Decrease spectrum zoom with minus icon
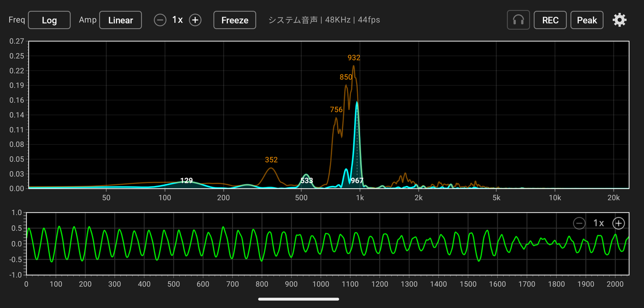 pyautogui.click(x=160, y=20)
